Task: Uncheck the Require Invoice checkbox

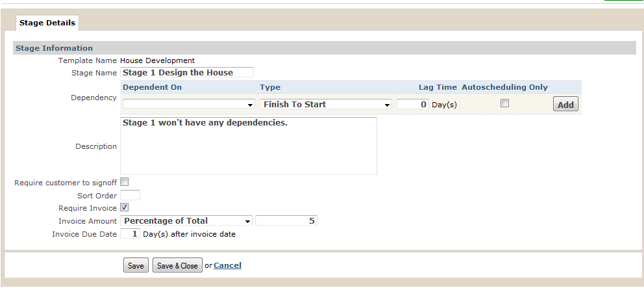Action: click(125, 207)
